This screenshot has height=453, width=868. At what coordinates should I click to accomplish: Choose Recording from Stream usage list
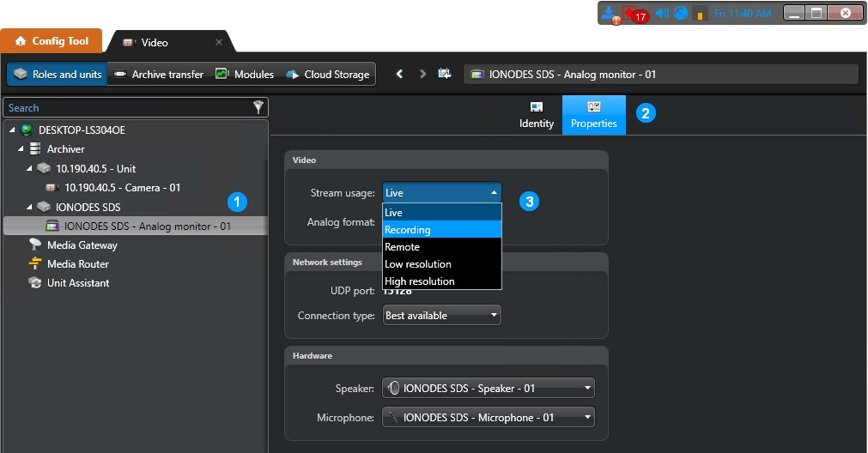442,230
